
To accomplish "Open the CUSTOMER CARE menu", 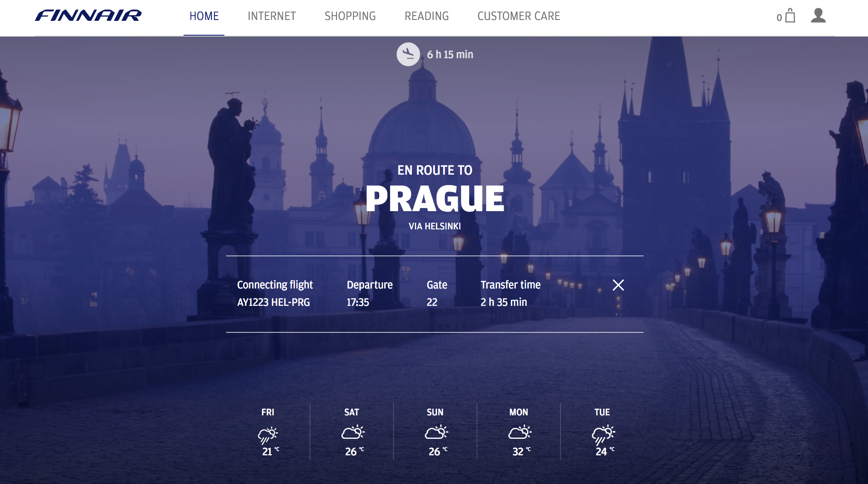I will [518, 16].
